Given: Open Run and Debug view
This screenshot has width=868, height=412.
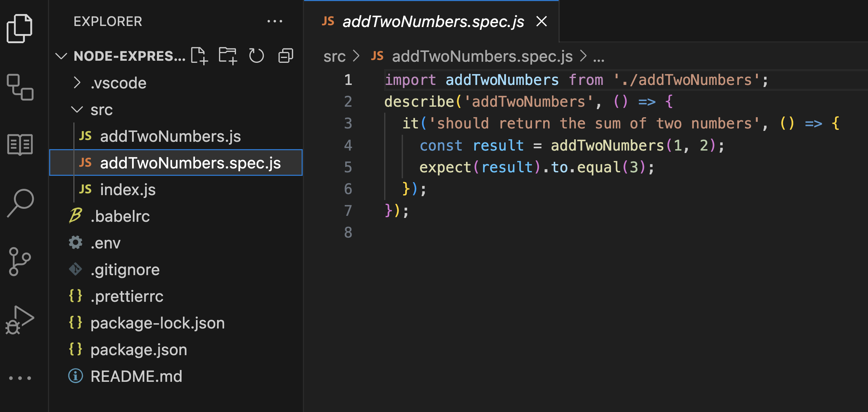Looking at the screenshot, I should point(20,320).
